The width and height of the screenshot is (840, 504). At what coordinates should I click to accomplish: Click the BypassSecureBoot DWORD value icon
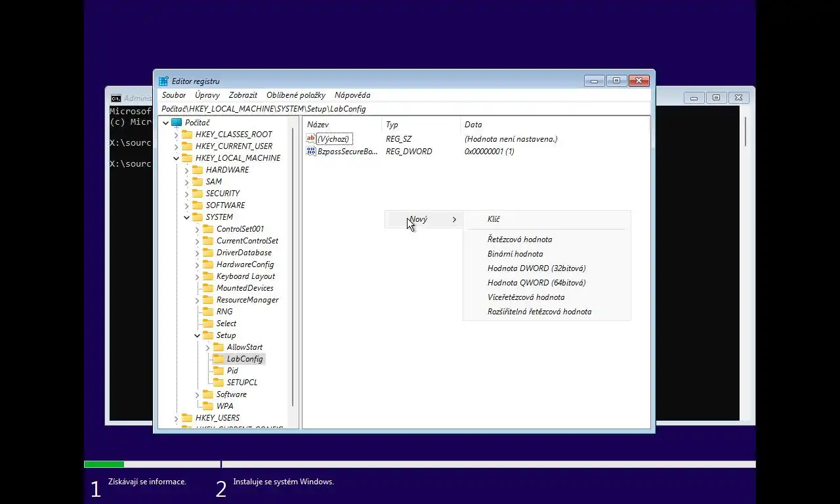coord(311,151)
